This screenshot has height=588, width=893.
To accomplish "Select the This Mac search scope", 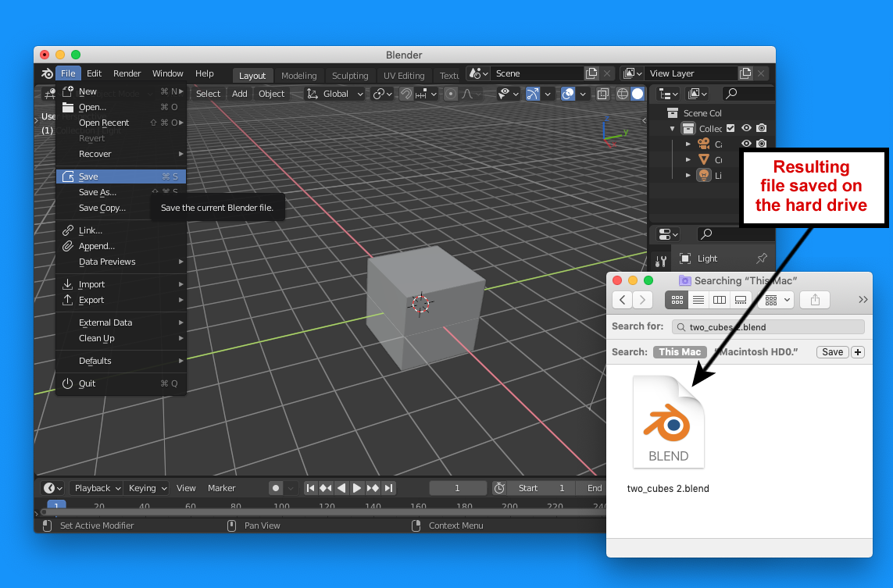I will tap(680, 351).
